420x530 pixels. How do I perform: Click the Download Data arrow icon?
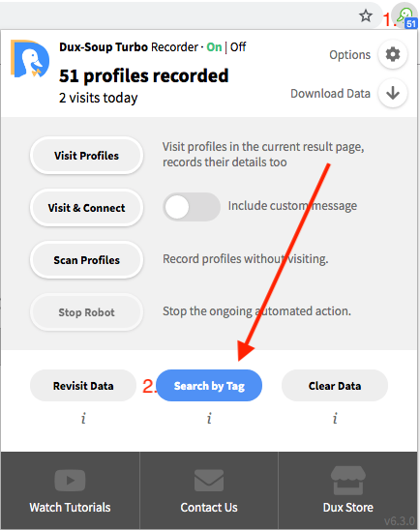tap(393, 93)
